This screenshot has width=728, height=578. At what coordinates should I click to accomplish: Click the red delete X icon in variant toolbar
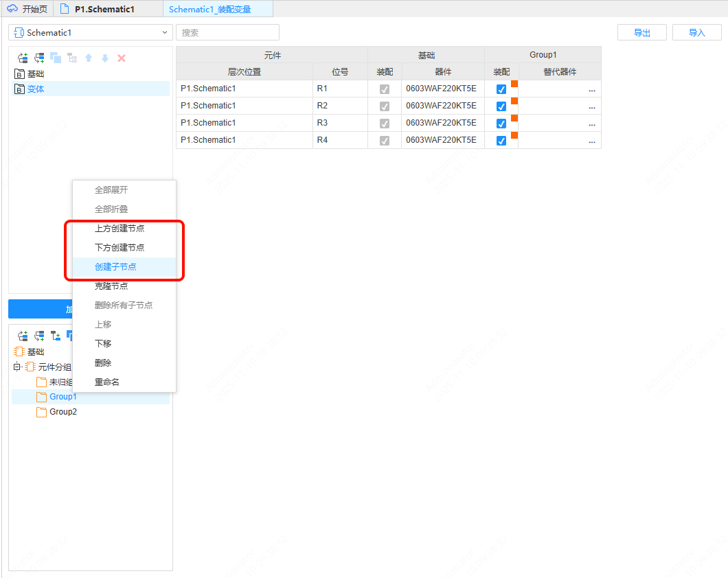[122, 58]
